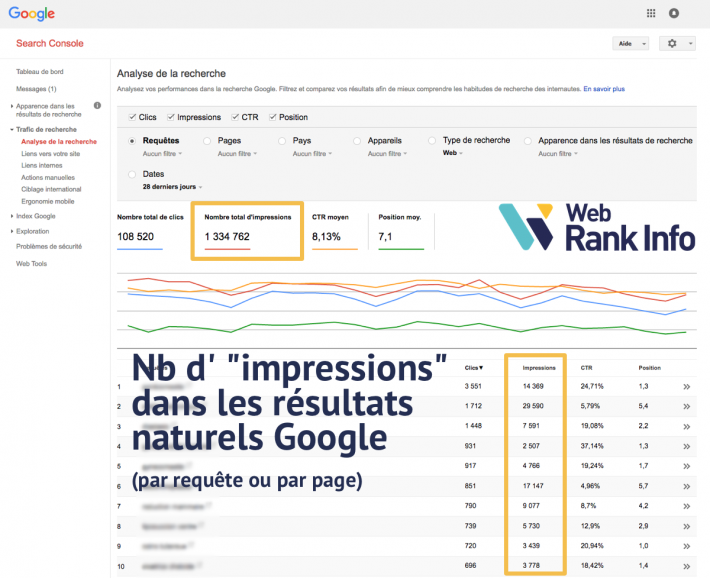
Task: Open Problèmes de sécurité
Action: click(49, 246)
